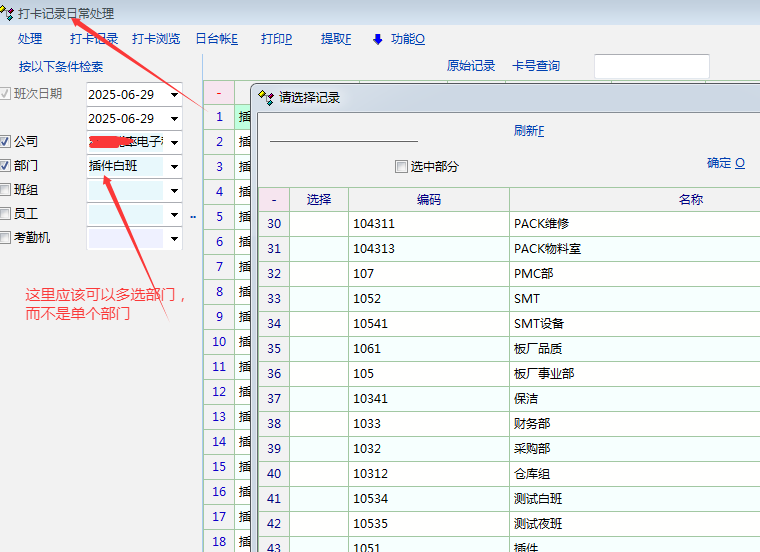Click the 原始记录 link
Image resolution: width=760 pixels, height=552 pixels.
pyautogui.click(x=471, y=66)
